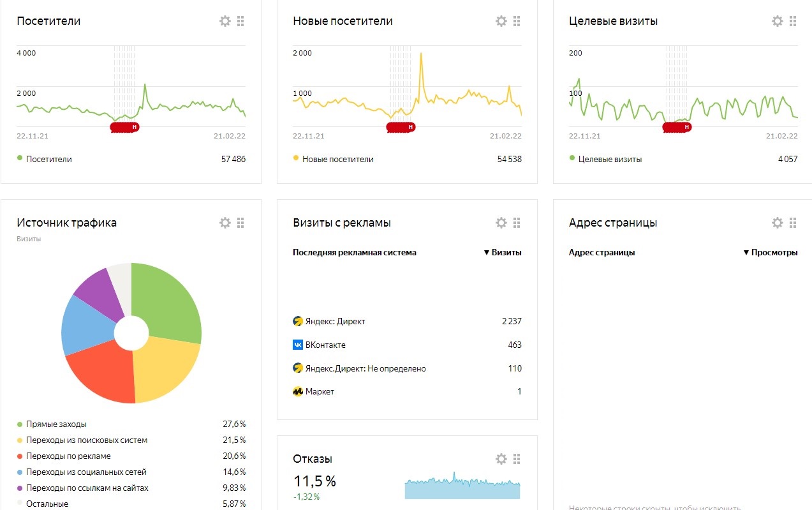Toggle Переходы из социальных сетей legend item
The width and height of the screenshot is (812, 510).
click(x=82, y=472)
